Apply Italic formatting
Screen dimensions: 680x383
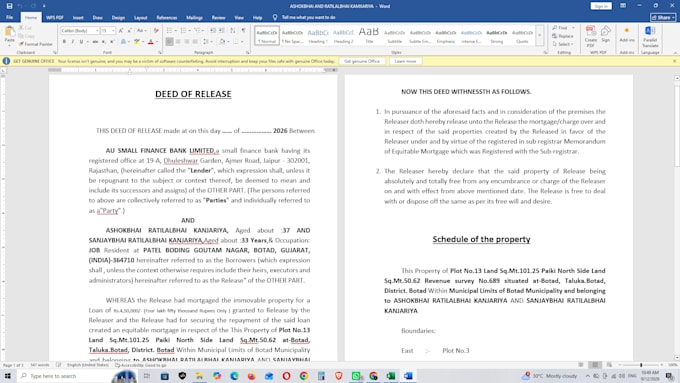tap(72, 42)
